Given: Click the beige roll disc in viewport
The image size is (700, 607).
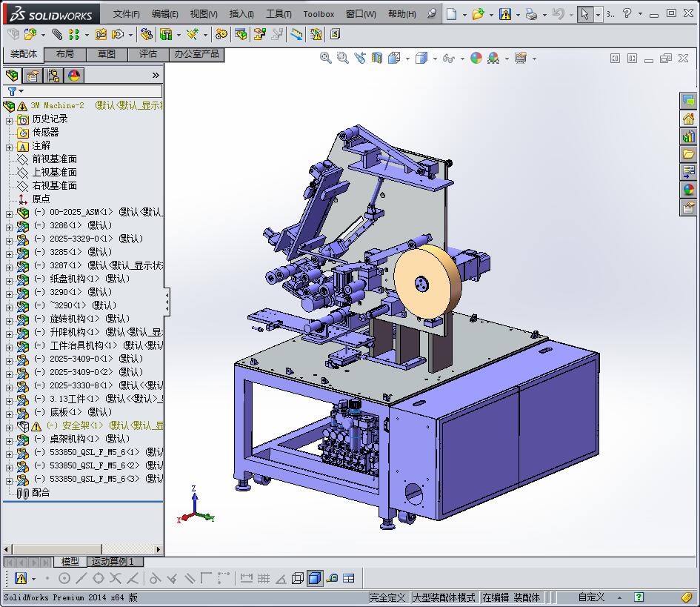Looking at the screenshot, I should [427, 282].
